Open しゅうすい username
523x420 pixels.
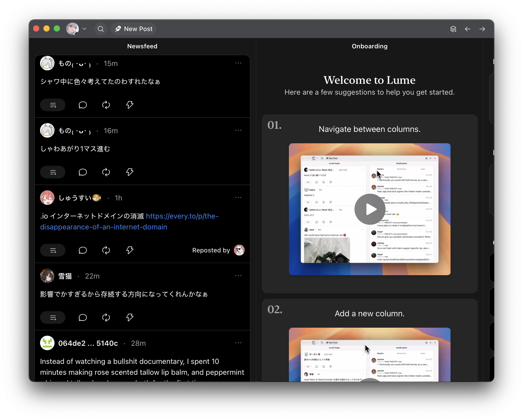(80, 198)
